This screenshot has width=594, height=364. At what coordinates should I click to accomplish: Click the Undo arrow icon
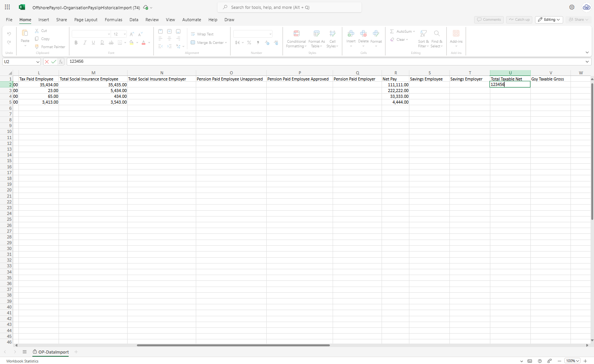(9, 34)
